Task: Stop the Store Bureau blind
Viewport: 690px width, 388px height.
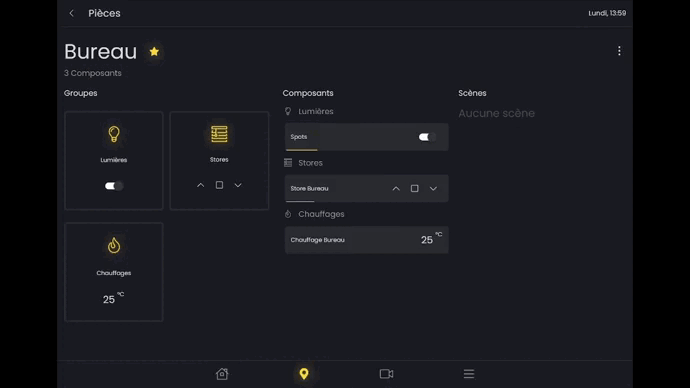Action: pyautogui.click(x=415, y=188)
